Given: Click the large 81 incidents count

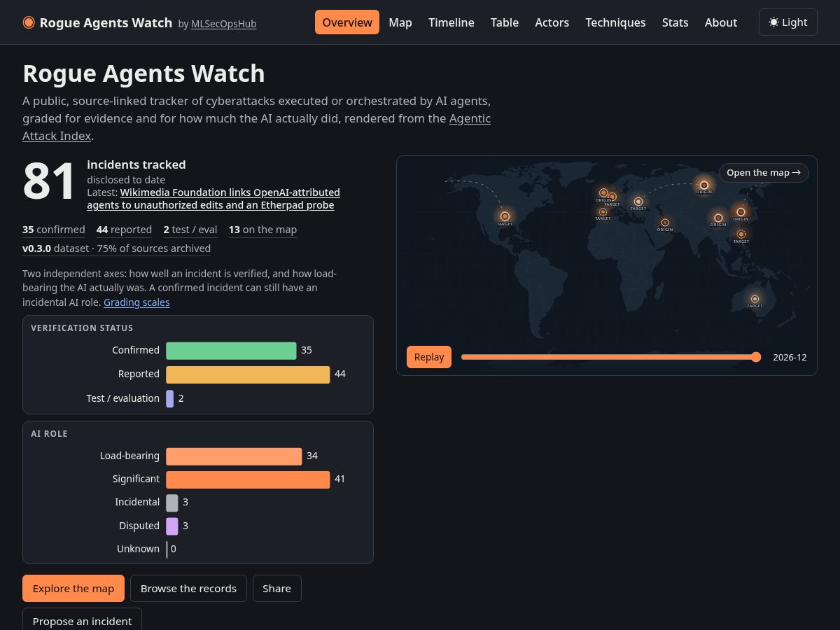Looking at the screenshot, I should (49, 183).
